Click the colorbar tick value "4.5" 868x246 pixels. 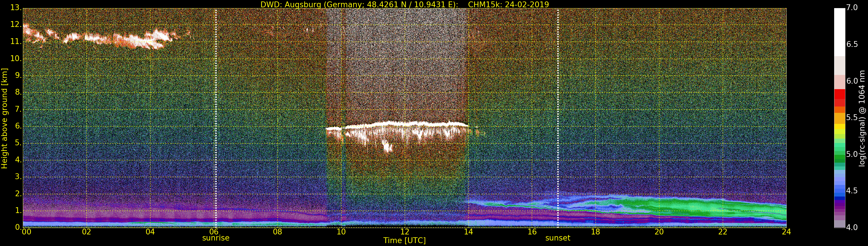852,191
